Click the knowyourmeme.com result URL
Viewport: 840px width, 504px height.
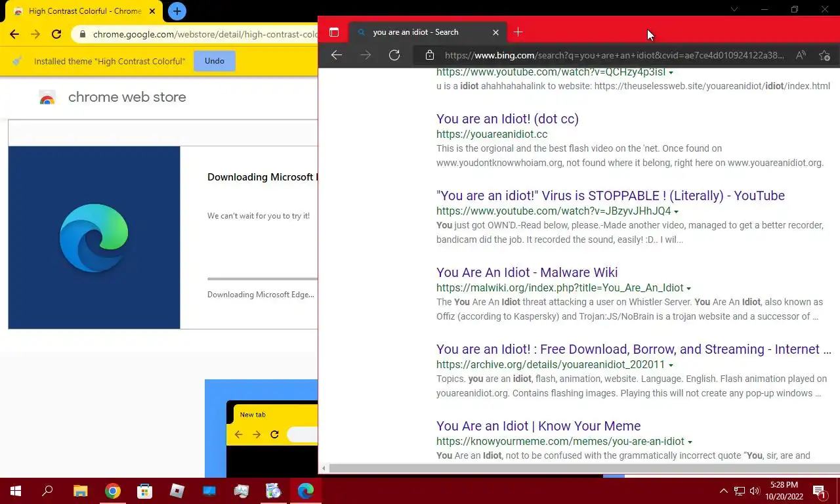click(560, 442)
